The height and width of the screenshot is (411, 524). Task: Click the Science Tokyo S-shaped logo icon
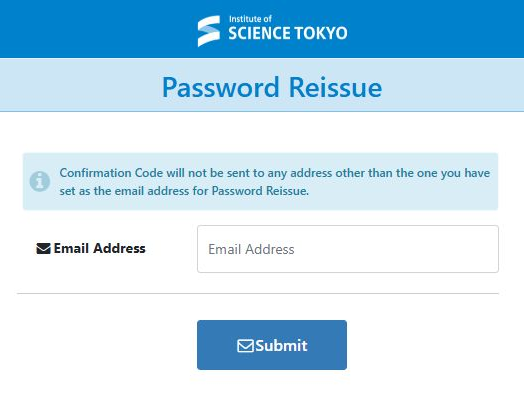209,31
